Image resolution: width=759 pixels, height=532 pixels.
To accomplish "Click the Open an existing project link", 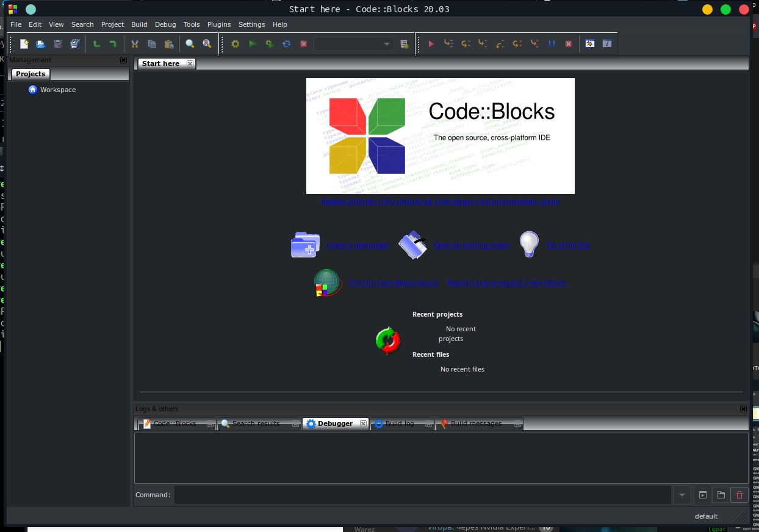I will coord(472,245).
